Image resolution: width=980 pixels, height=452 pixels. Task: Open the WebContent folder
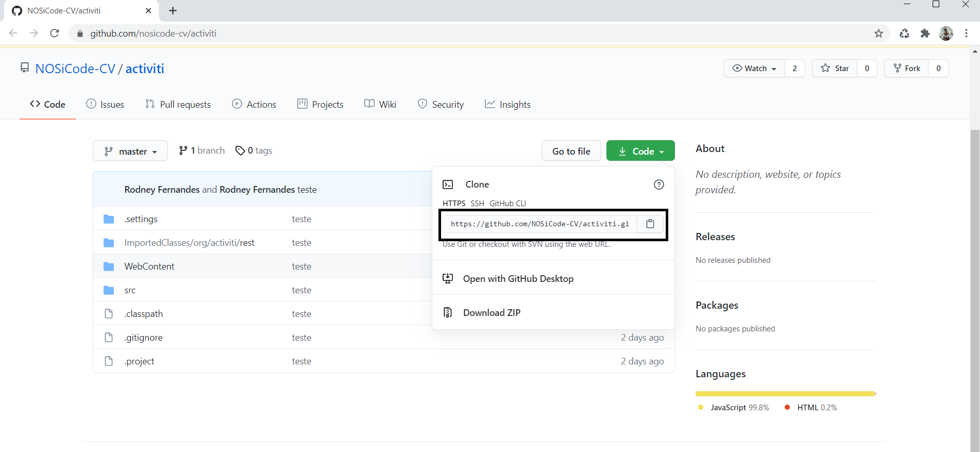(149, 266)
